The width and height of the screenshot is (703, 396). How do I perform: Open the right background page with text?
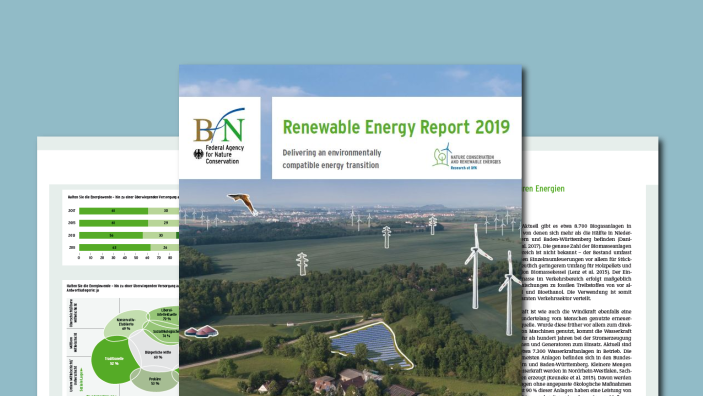(590, 266)
